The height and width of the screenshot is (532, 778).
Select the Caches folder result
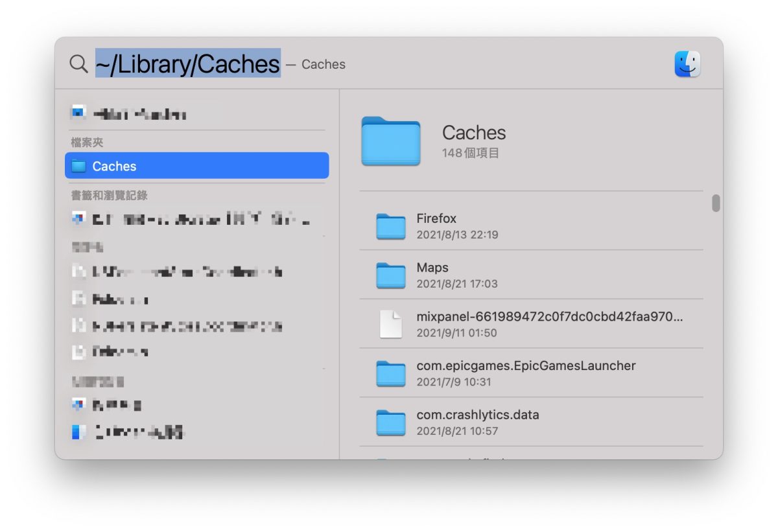tap(197, 166)
